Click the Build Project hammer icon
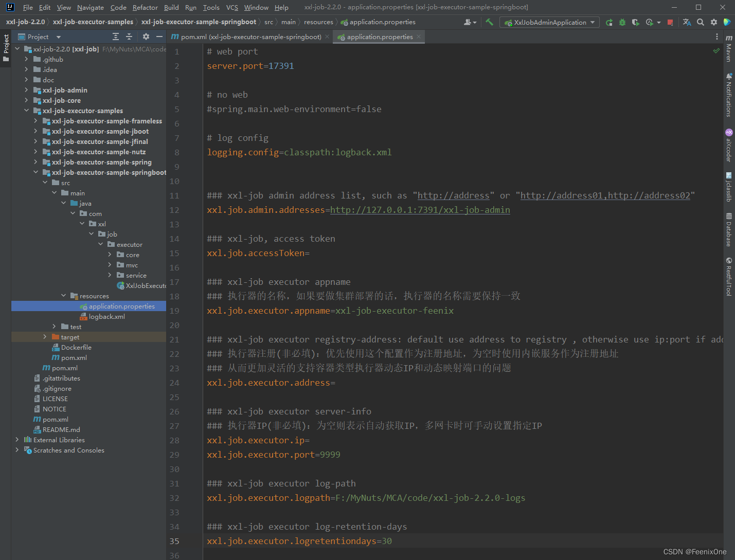 pos(489,22)
